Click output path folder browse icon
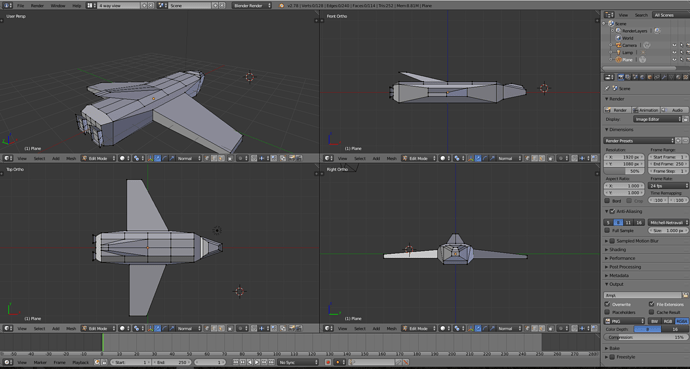Viewport: 690px width, 369px height. click(685, 295)
